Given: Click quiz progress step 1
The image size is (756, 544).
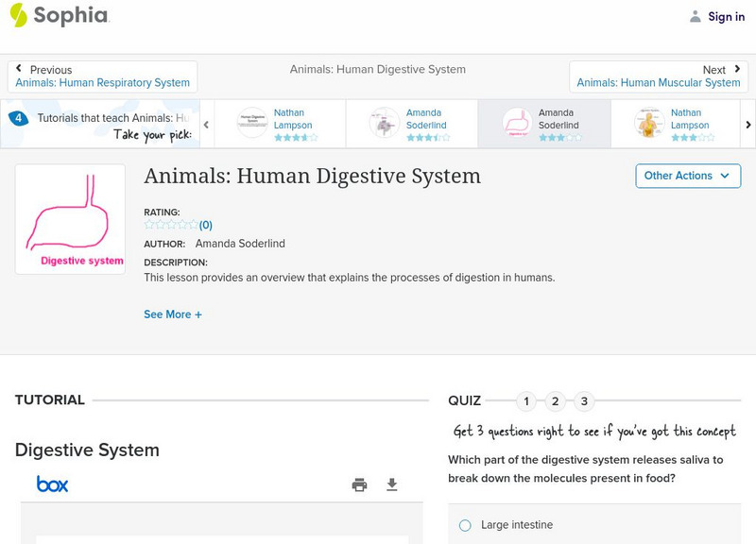Looking at the screenshot, I should [x=527, y=400].
